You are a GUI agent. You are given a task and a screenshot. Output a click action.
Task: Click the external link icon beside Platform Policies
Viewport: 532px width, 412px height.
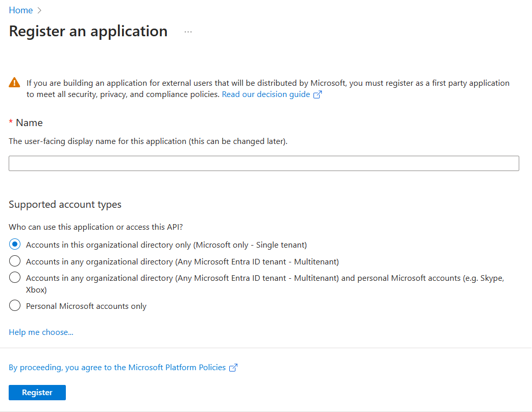(233, 367)
